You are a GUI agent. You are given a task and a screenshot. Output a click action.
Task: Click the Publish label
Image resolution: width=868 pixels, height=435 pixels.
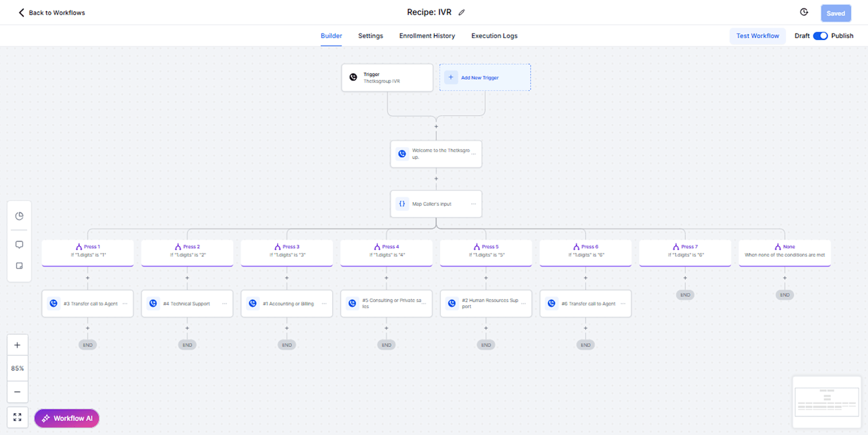pyautogui.click(x=842, y=36)
